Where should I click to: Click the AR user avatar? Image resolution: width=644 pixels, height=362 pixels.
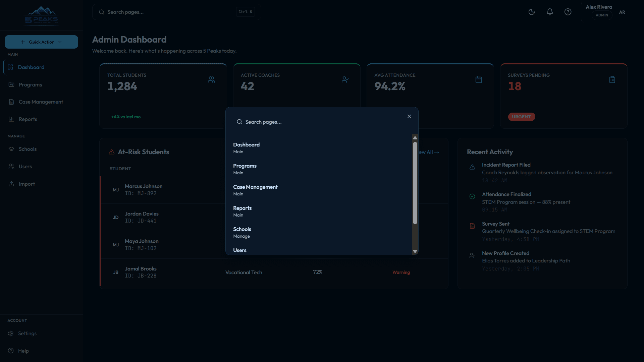[622, 12]
